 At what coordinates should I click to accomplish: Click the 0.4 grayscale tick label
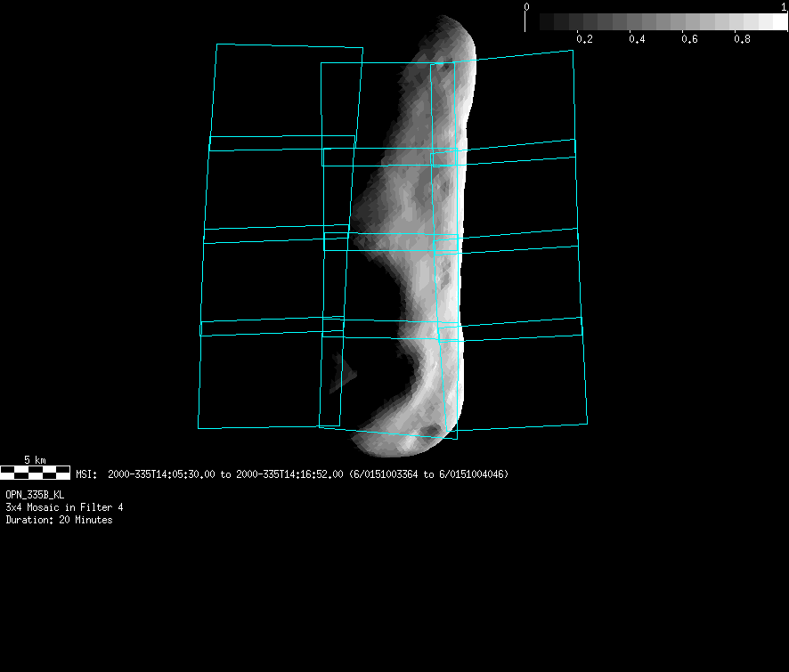tap(637, 39)
